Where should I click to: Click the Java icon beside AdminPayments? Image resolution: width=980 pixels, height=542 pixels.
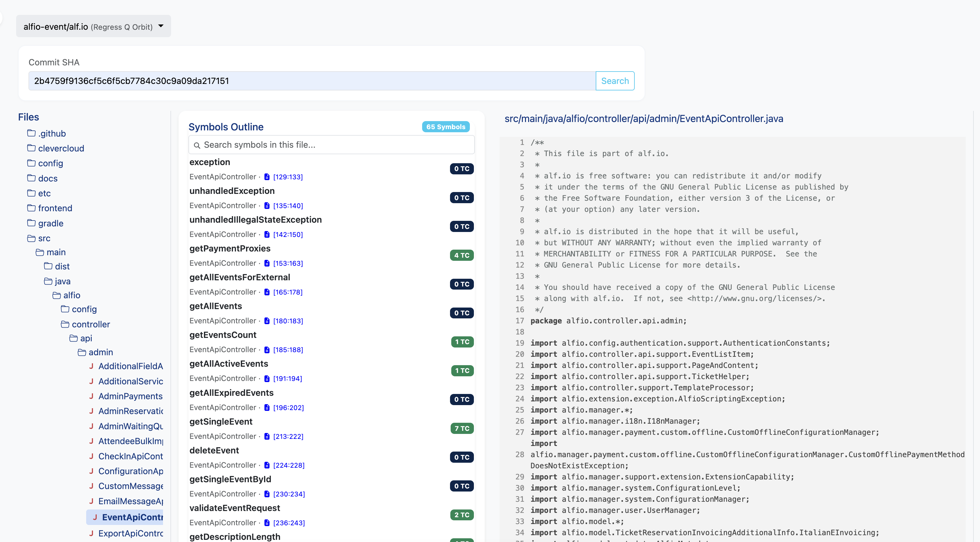tap(91, 396)
